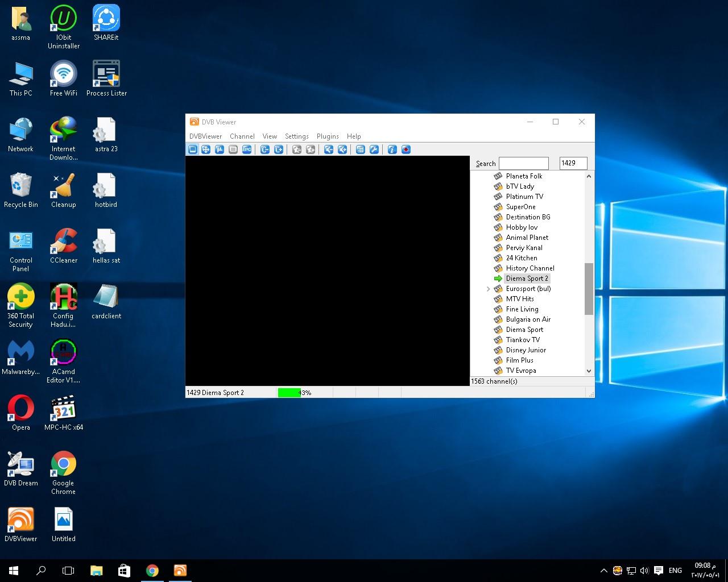The width and height of the screenshot is (728, 582).
Task: Open the View menu
Action: click(270, 136)
